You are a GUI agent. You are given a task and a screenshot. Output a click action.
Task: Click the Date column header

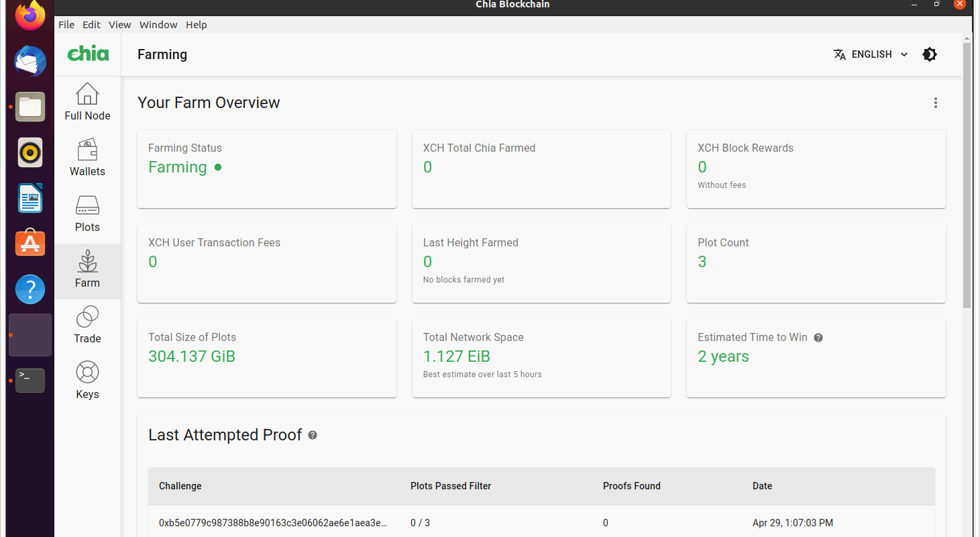[762, 486]
